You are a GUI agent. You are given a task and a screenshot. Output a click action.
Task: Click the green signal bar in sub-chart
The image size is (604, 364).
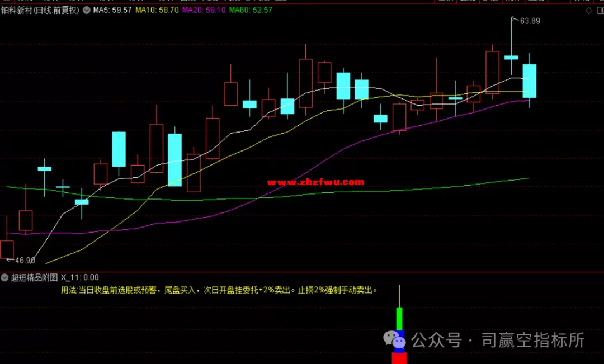point(399,319)
